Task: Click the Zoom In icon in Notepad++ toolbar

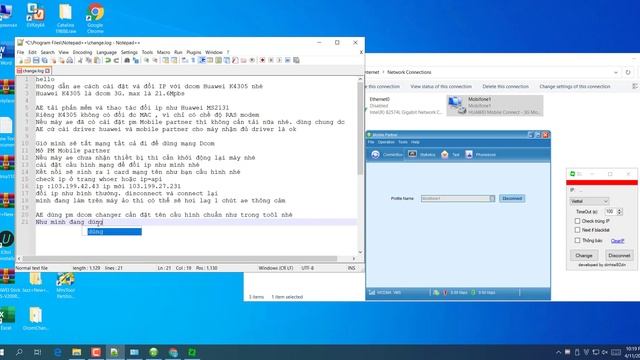Action: point(146,60)
